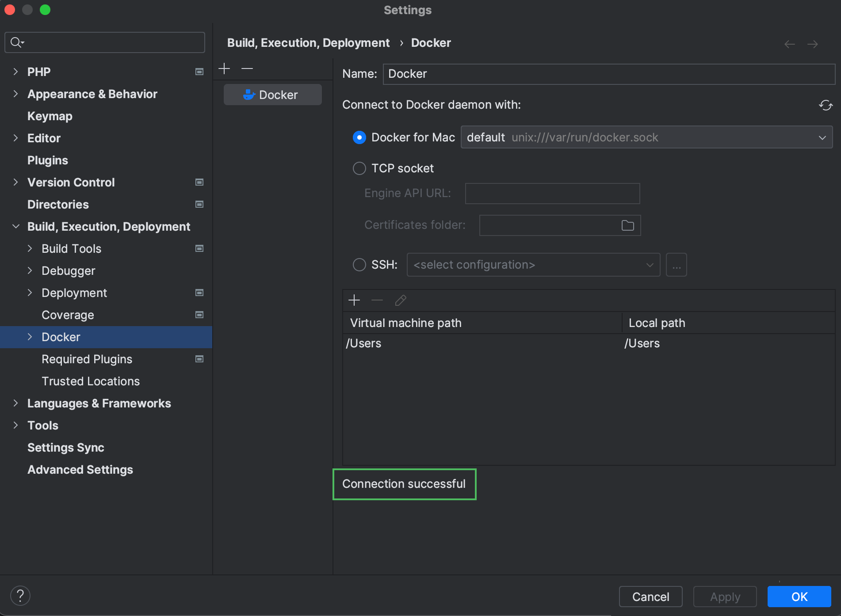Viewport: 841px width, 616px height.
Task: Open the Docker breadcrumb item
Action: coord(431,42)
